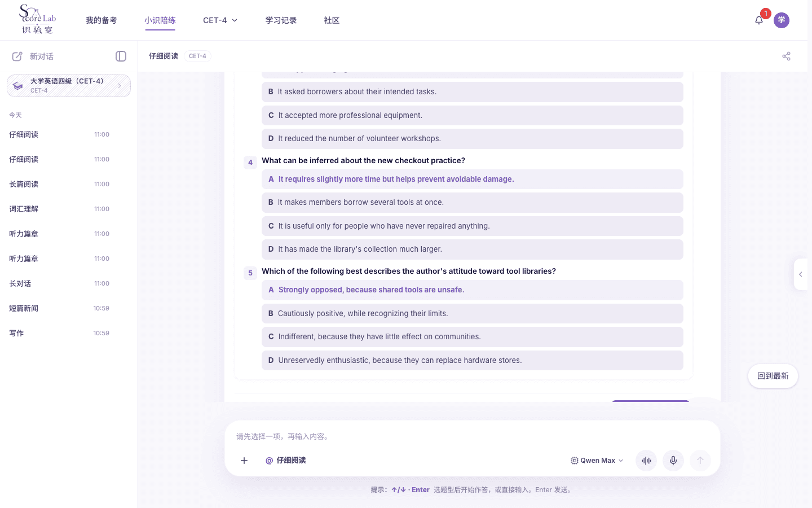Click the send arrow button
The image size is (812, 508).
700,461
